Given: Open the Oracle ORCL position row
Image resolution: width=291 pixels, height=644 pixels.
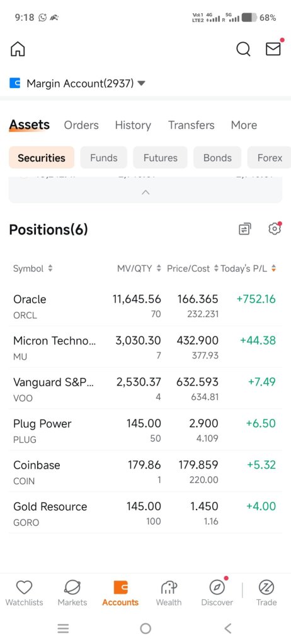Looking at the screenshot, I should 145,306.
